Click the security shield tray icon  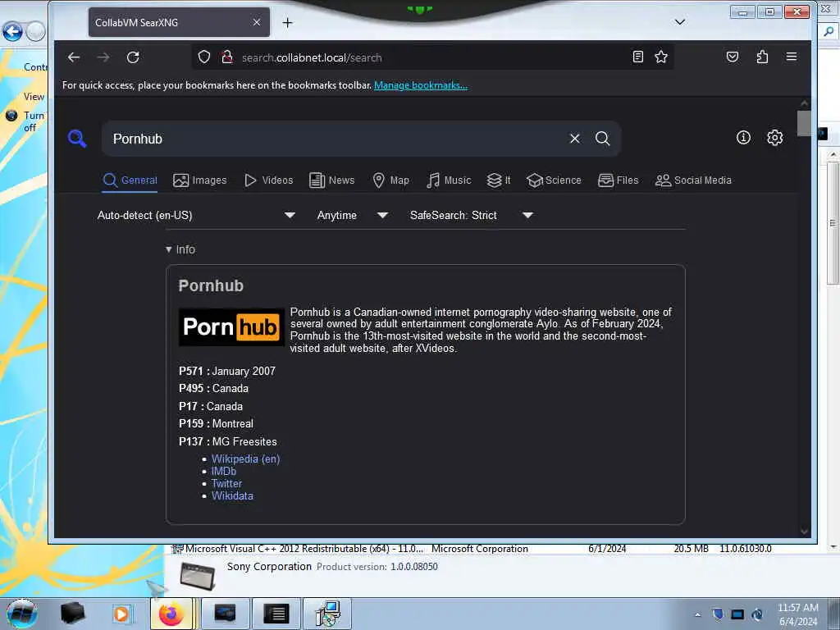point(718,614)
